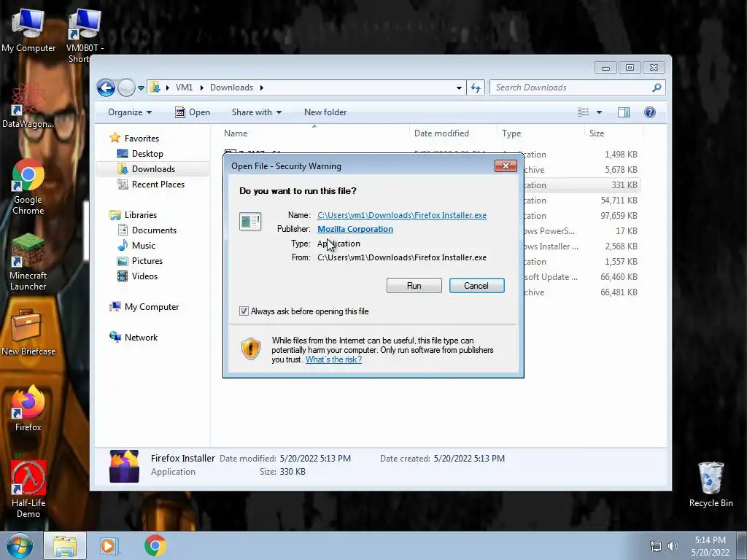Open the Half-Life Demo desktop icon
This screenshot has width=747, height=560.
(x=28, y=489)
